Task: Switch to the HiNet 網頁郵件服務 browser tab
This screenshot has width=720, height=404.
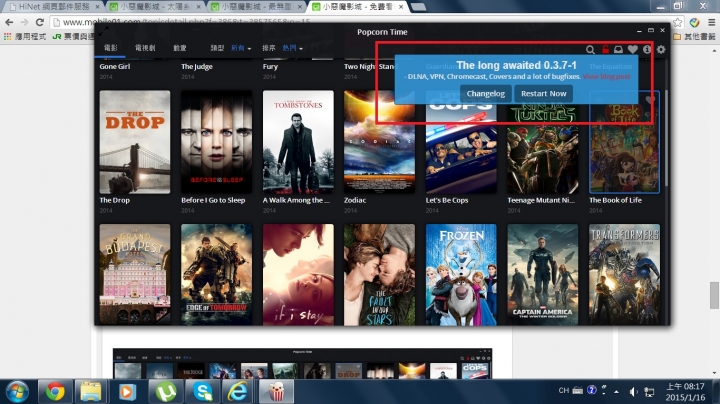Action: click(x=54, y=7)
